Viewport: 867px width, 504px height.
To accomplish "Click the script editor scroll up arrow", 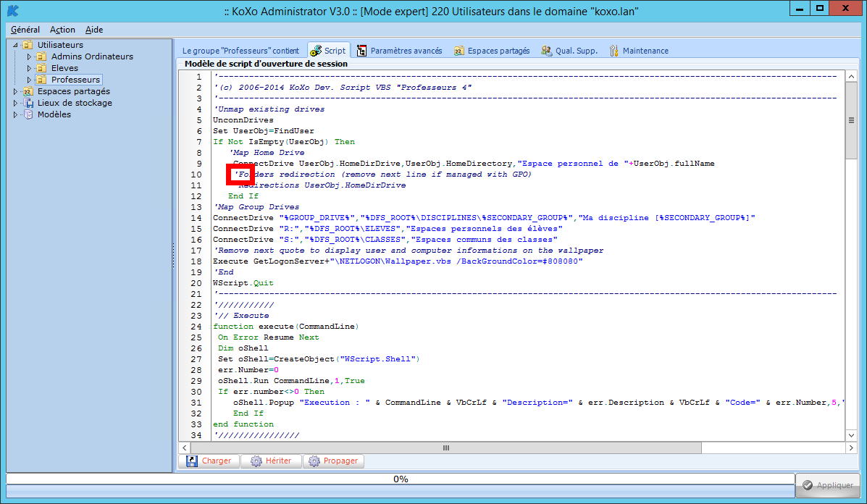I will click(851, 76).
